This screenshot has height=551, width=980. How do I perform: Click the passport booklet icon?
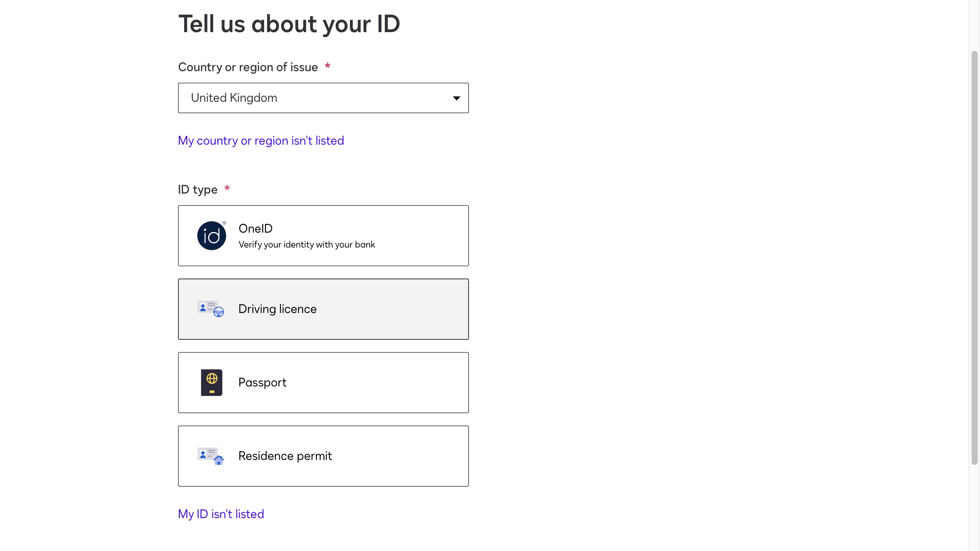(211, 382)
